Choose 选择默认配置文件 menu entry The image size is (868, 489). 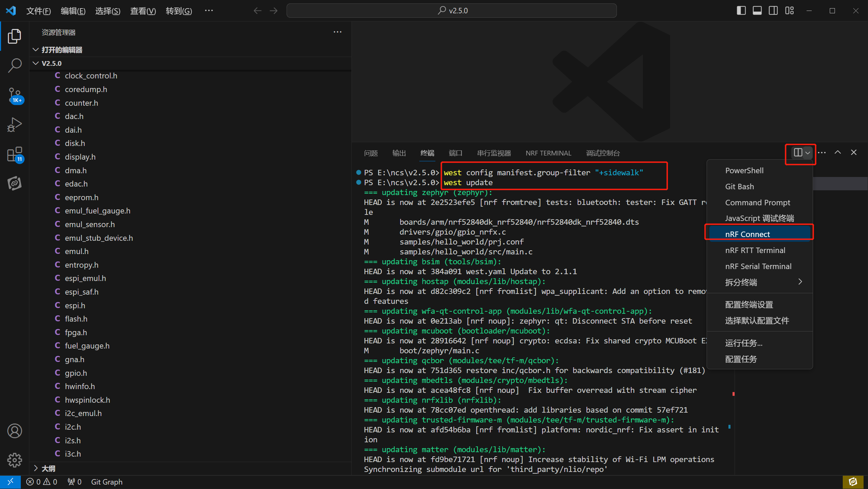(760, 321)
